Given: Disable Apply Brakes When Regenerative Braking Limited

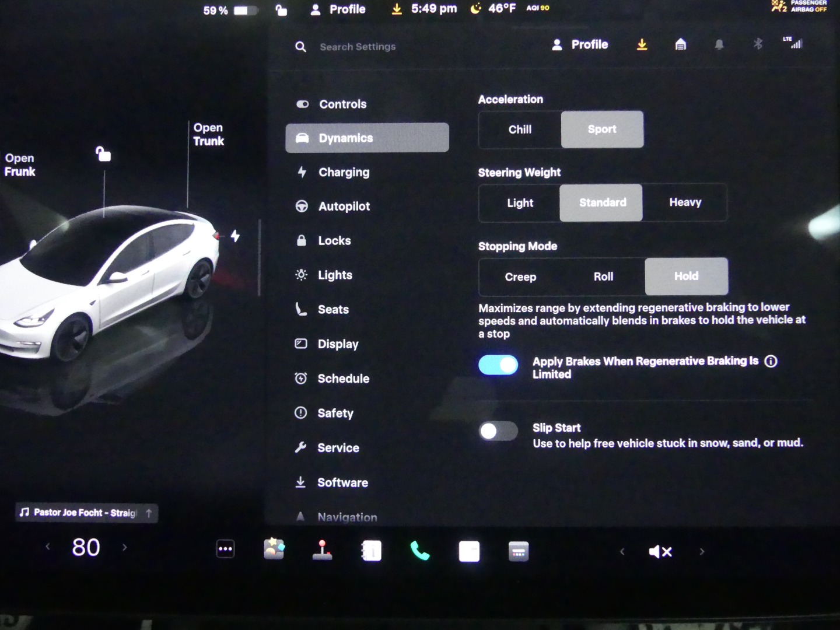Looking at the screenshot, I should [498, 365].
